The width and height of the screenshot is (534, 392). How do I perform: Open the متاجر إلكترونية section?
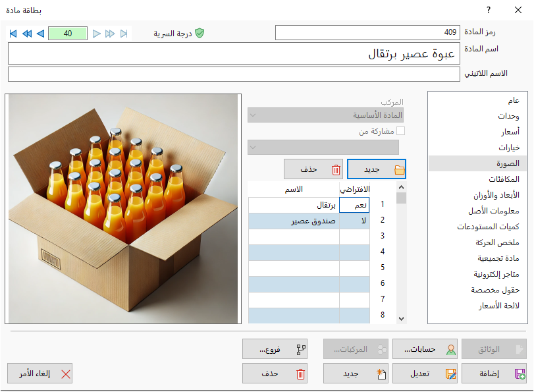click(x=478, y=273)
